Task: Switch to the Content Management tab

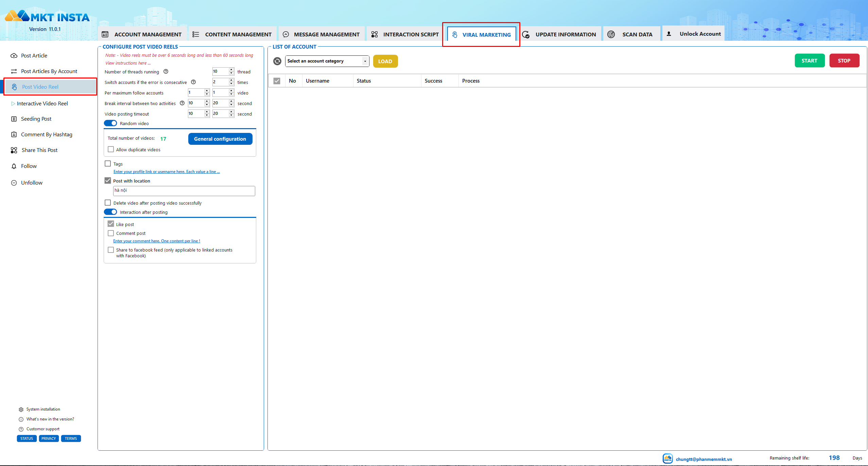Action: (233, 34)
